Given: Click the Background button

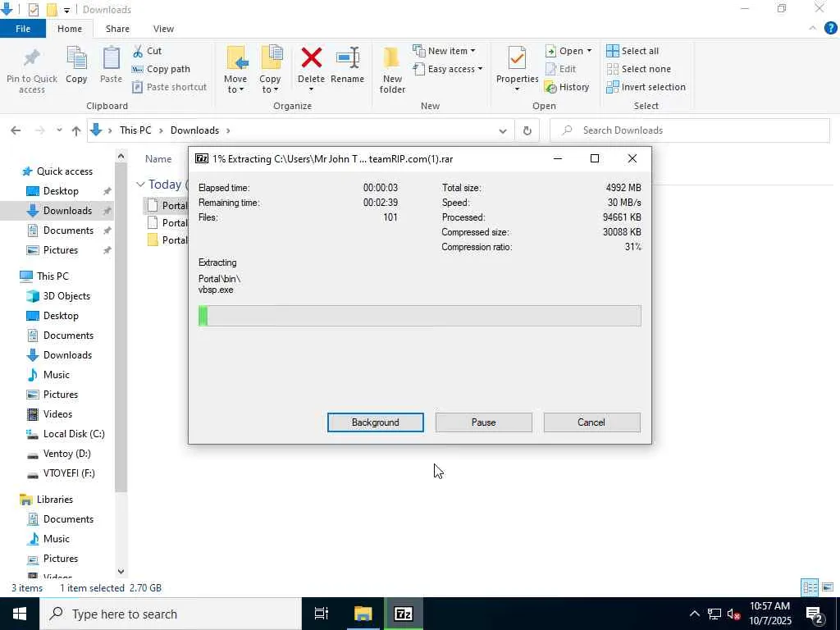Looking at the screenshot, I should click(x=376, y=422).
